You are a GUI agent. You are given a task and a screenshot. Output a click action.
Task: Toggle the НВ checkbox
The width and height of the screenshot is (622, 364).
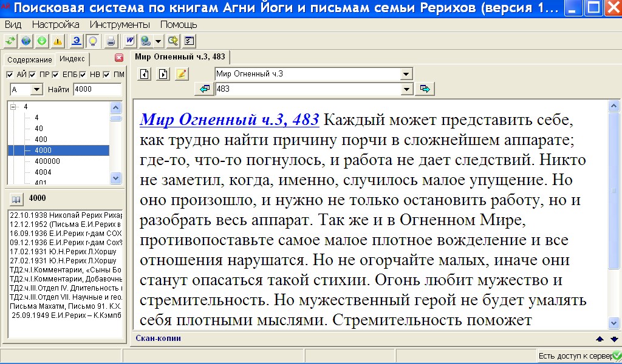(x=82, y=75)
